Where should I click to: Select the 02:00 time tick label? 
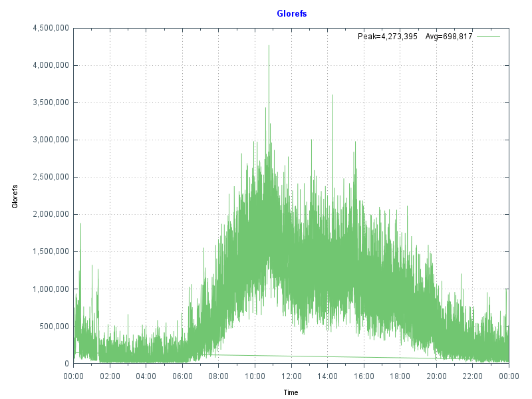[110, 376]
